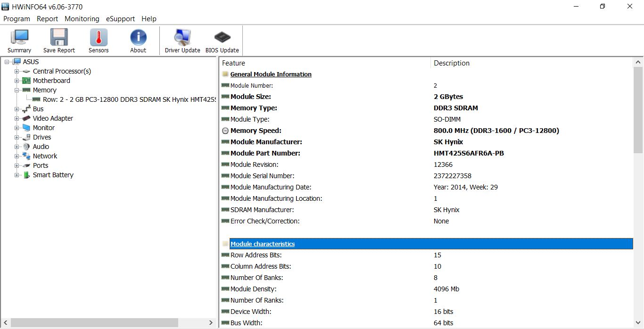Expand the Drives tree node

coord(17,137)
